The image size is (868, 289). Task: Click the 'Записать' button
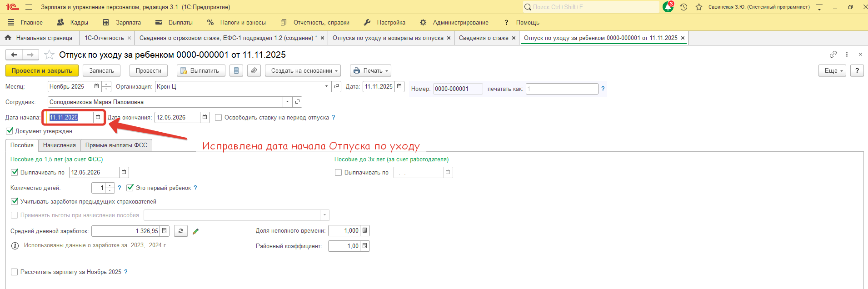[101, 71]
